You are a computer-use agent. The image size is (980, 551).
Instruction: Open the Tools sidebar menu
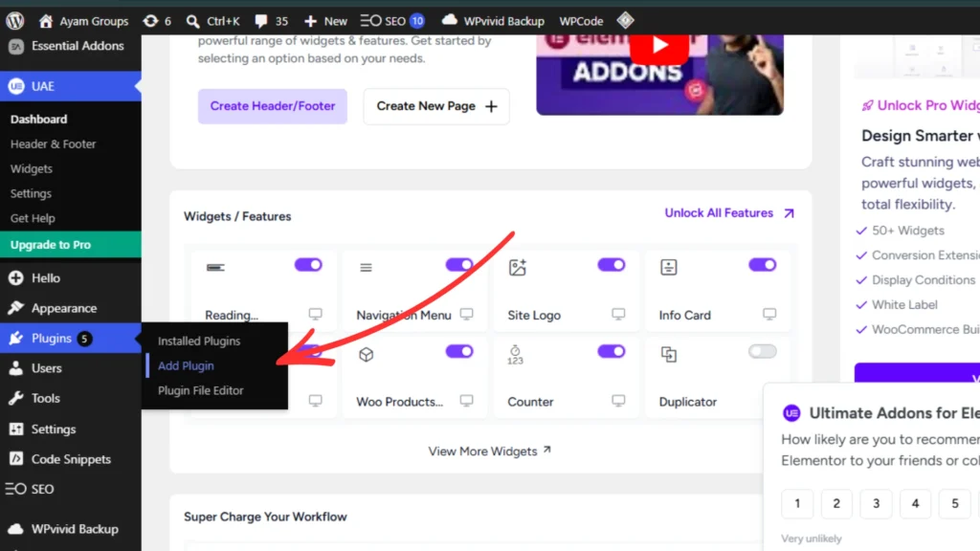point(71,398)
